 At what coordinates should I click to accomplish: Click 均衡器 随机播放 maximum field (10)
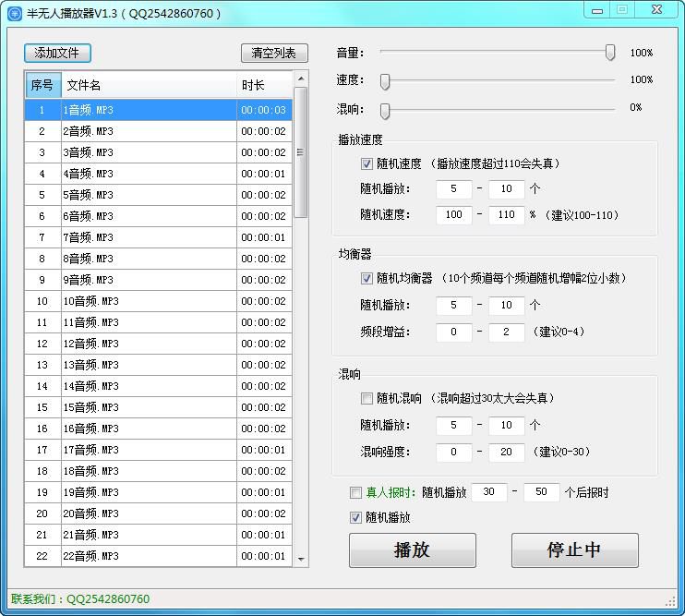[506, 305]
